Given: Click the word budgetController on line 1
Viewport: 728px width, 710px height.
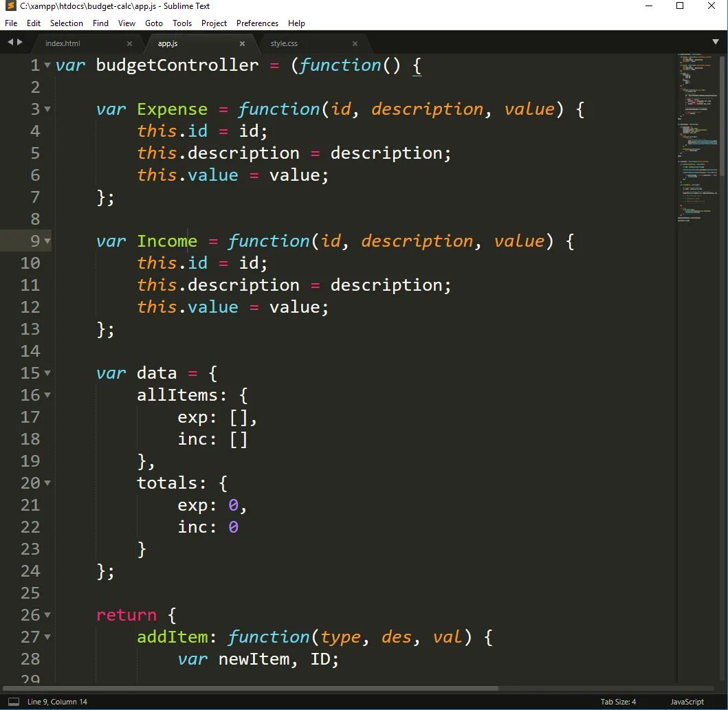Looking at the screenshot, I should [177, 65].
